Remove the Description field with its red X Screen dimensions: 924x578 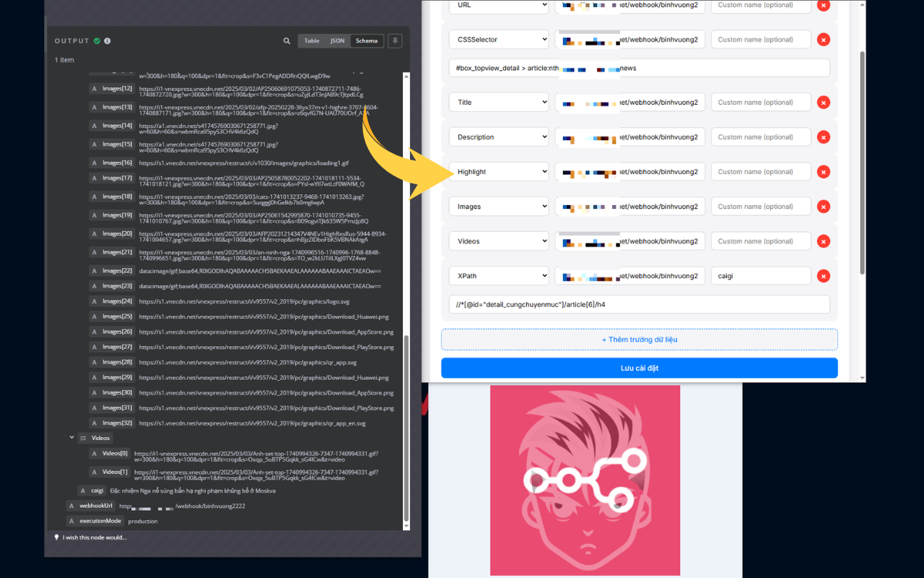[823, 137]
